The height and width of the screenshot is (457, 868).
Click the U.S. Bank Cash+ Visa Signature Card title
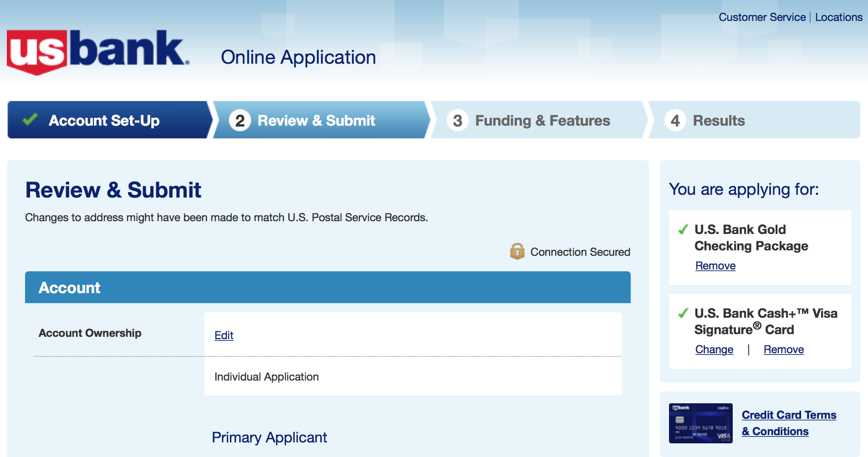click(x=766, y=321)
